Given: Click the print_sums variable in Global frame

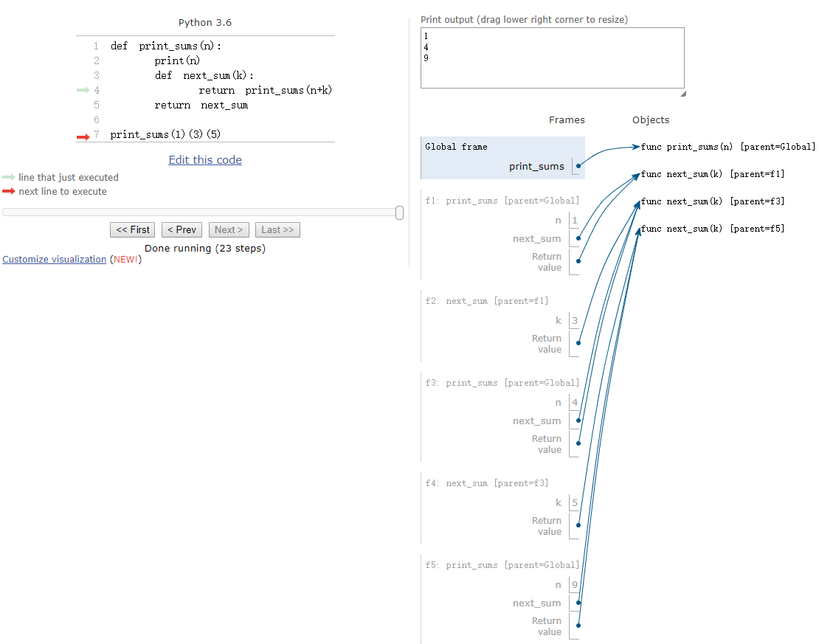Looking at the screenshot, I should pos(536,167).
